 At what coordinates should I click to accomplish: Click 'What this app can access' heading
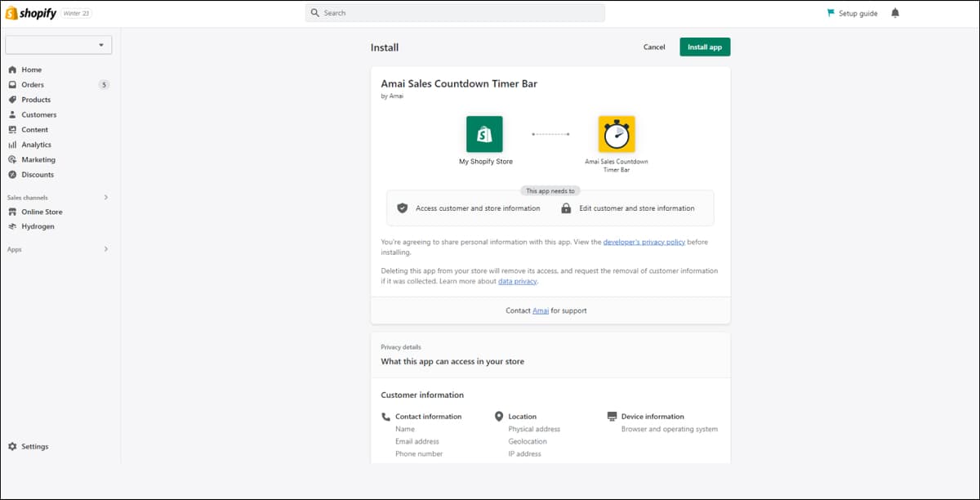tap(452, 361)
